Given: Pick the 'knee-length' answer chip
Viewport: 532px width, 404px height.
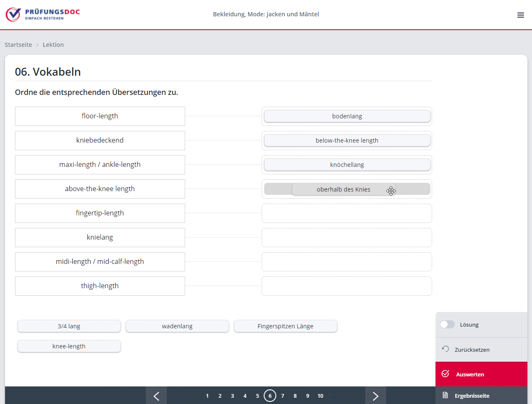Looking at the screenshot, I should [69, 346].
